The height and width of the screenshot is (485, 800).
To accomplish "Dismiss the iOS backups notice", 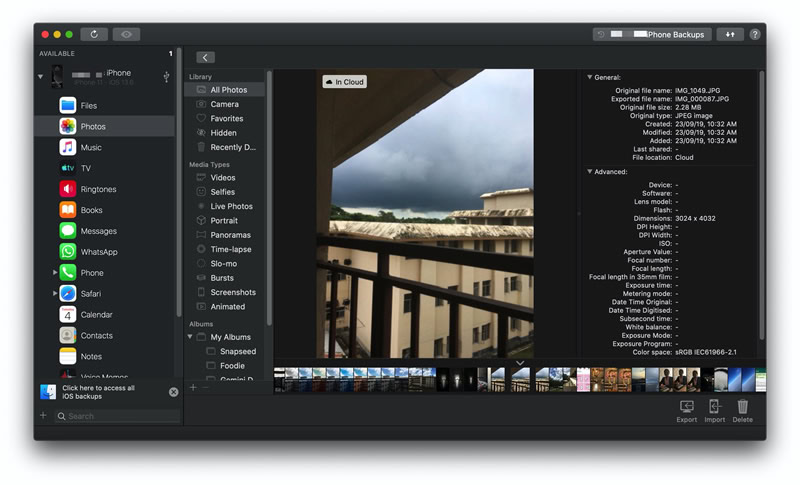I will tap(173, 392).
